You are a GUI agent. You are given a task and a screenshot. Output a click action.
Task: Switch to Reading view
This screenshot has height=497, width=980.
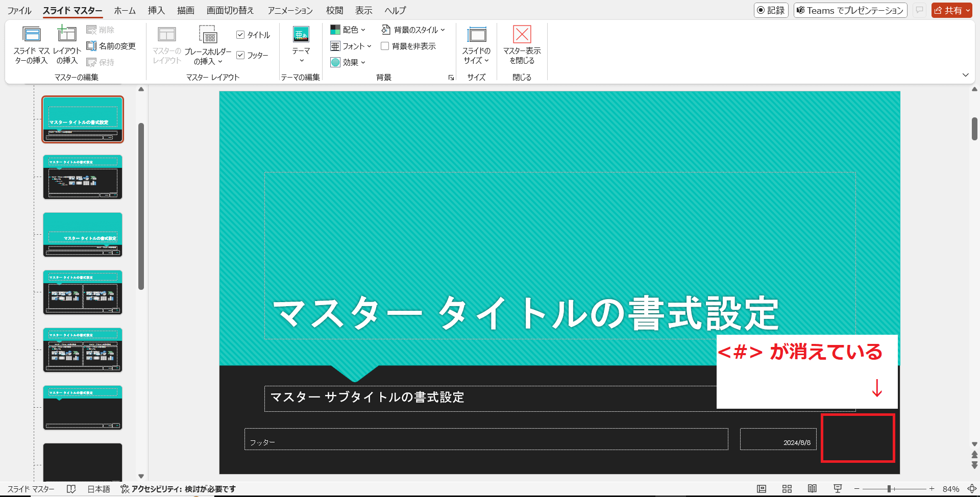(812, 489)
